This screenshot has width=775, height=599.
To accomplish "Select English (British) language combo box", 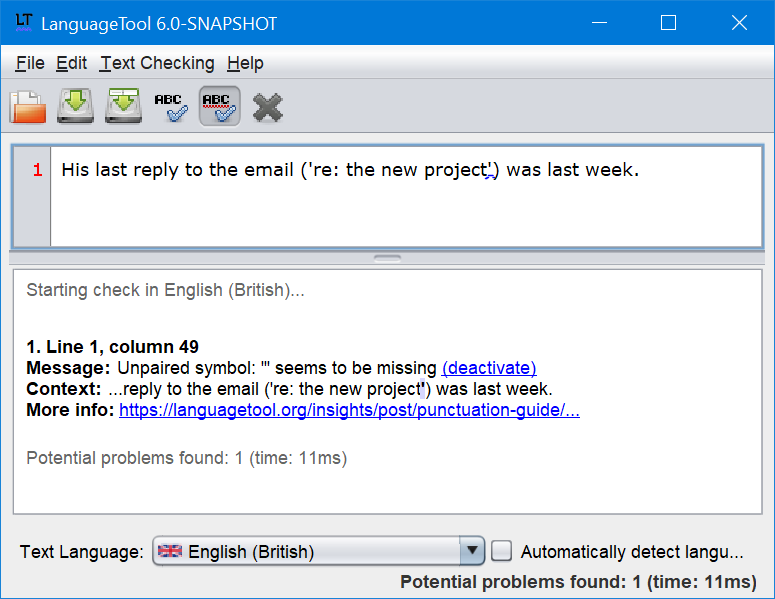I will [x=318, y=551].
